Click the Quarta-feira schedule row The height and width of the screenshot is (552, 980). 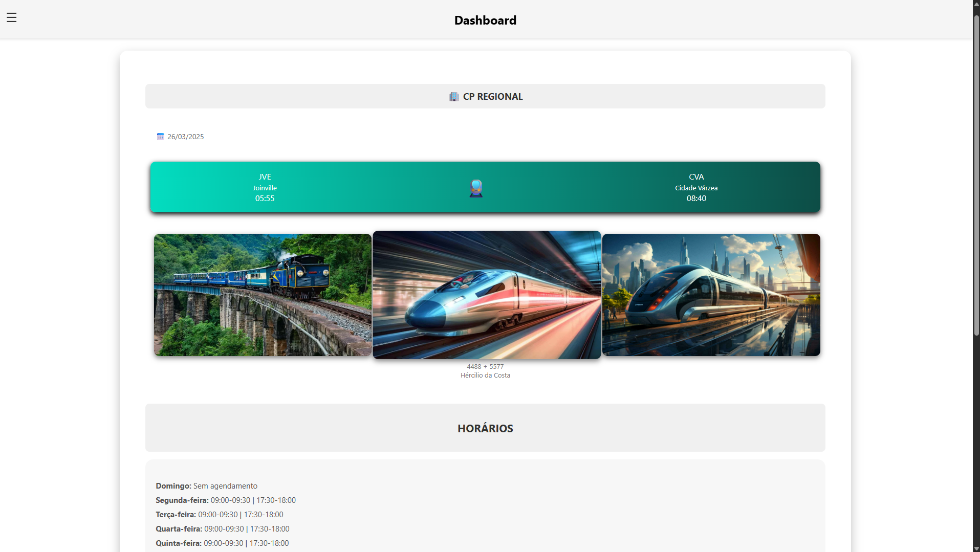tap(222, 529)
